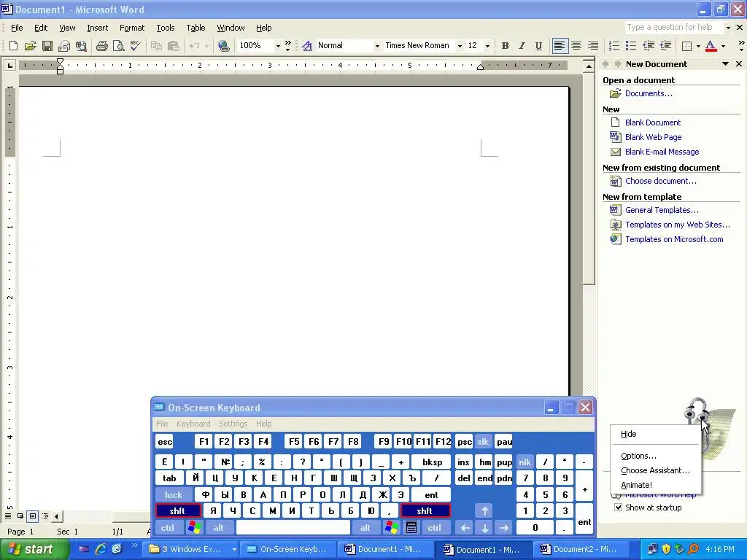Open the Border style dropdown arrow
747x560 pixels.
click(698, 46)
